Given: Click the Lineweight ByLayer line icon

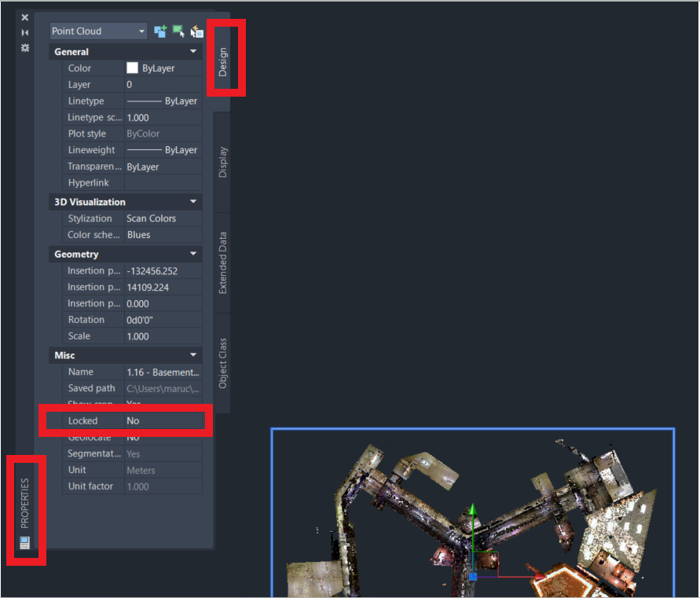Looking at the screenshot, I should [143, 149].
